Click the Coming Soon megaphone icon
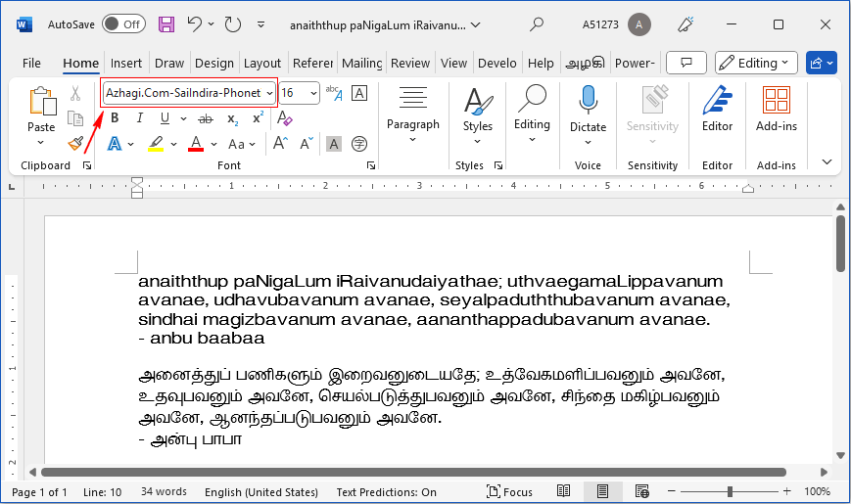Screen dimensions: 851x504 [x=686, y=24]
